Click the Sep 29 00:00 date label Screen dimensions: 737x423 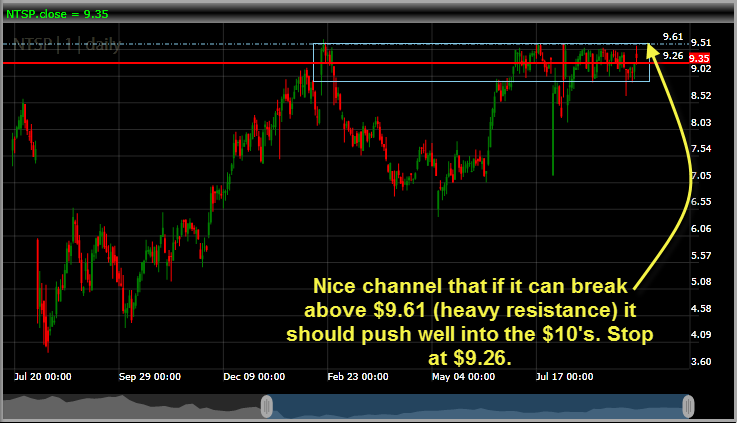click(x=150, y=378)
